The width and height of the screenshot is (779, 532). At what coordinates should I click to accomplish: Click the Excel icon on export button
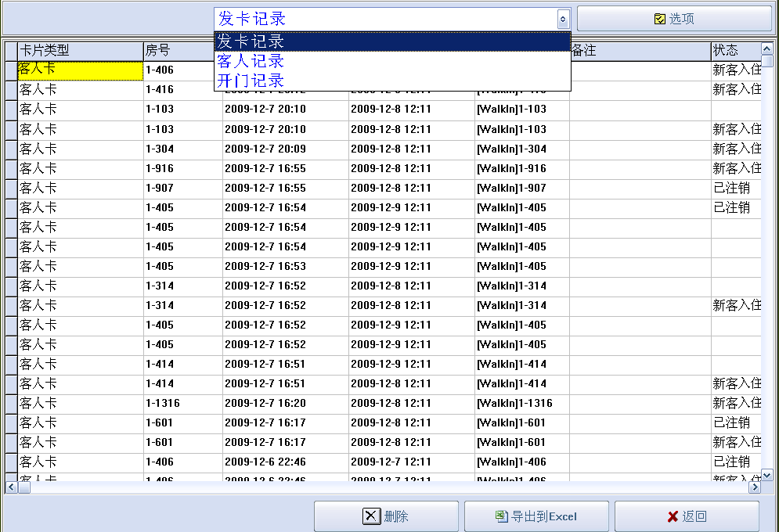pos(501,516)
